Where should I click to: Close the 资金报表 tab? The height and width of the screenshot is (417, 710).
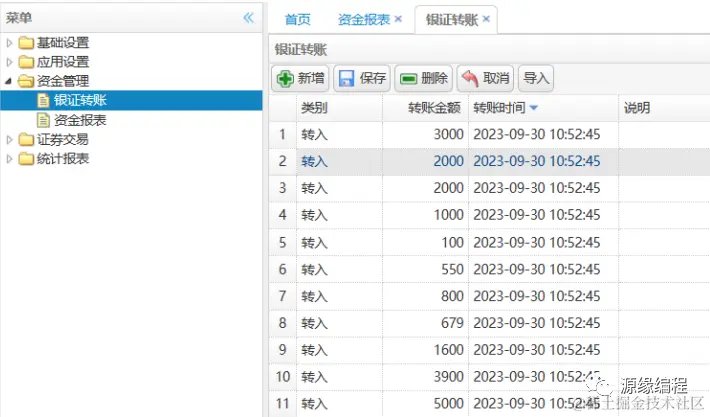(398, 19)
